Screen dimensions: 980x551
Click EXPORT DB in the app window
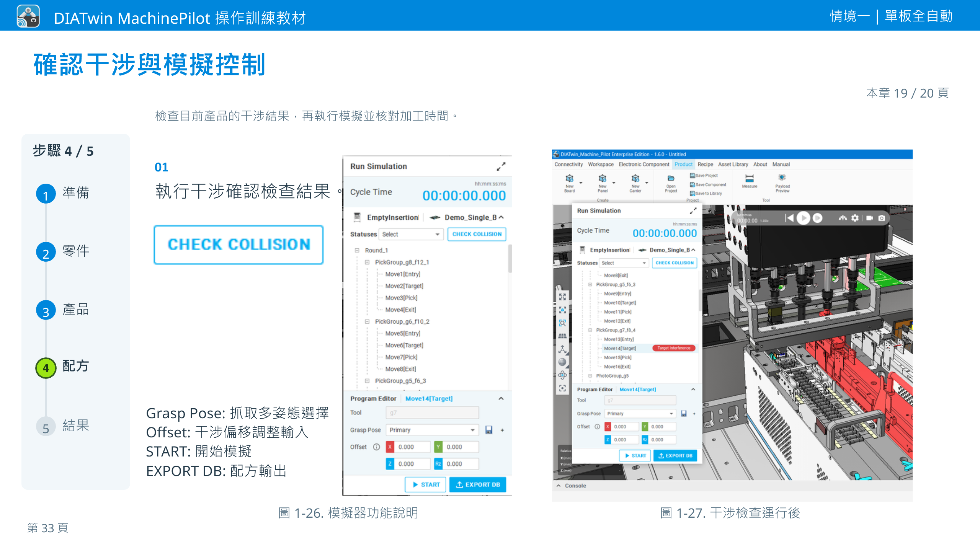click(675, 456)
